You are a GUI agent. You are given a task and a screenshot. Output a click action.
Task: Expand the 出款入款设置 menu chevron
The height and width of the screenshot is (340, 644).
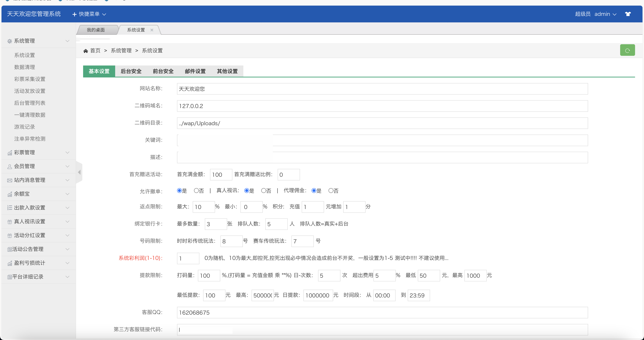pyautogui.click(x=67, y=208)
